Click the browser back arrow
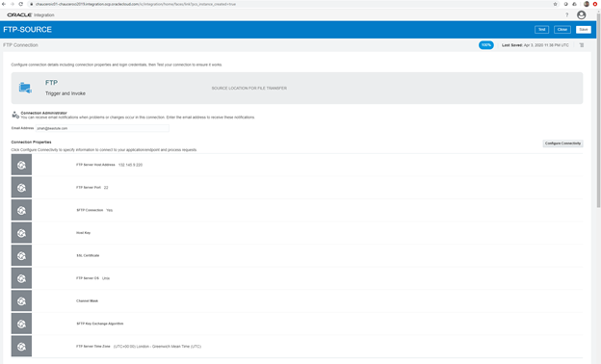601x364 pixels. click(x=4, y=4)
